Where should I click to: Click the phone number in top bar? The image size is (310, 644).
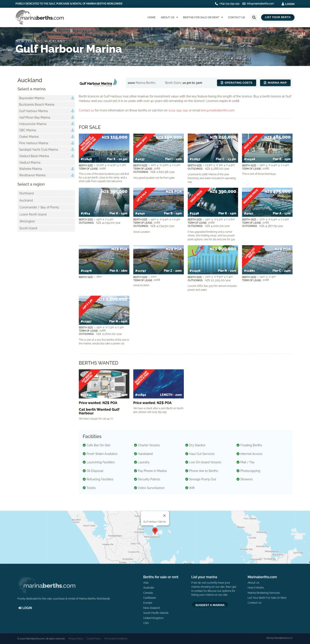227,4
